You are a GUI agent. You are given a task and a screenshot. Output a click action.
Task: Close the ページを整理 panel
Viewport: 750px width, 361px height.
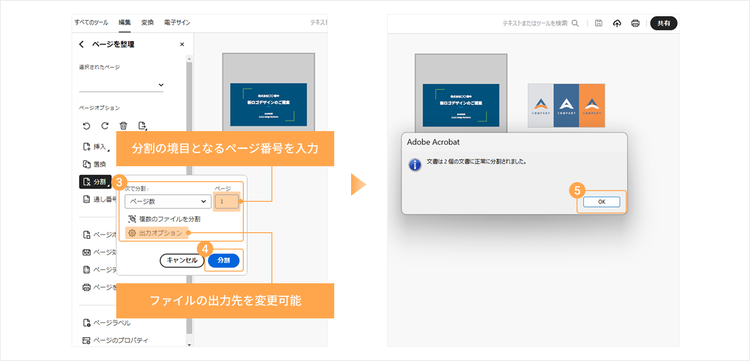tap(182, 44)
